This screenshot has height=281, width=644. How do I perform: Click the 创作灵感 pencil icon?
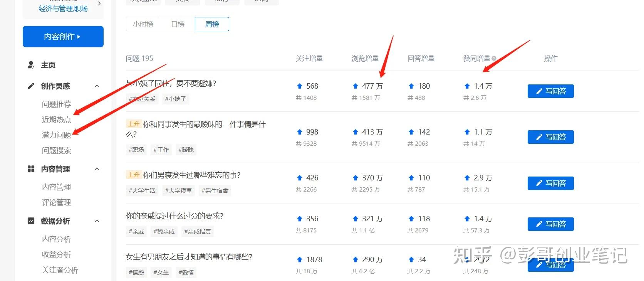tap(31, 86)
